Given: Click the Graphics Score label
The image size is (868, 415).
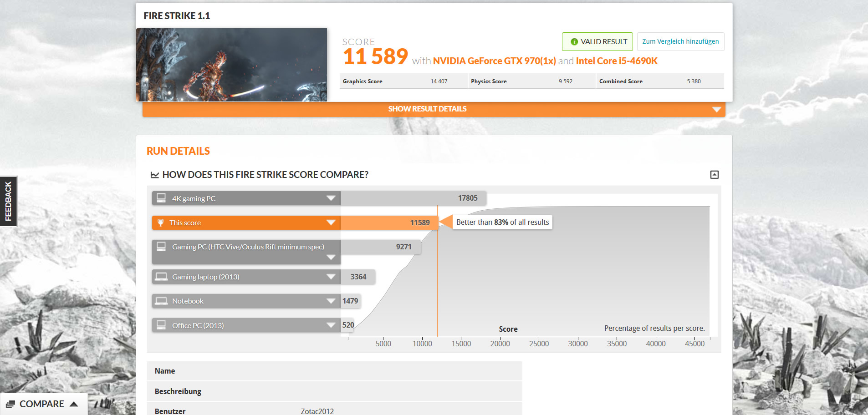Looking at the screenshot, I should (363, 81).
